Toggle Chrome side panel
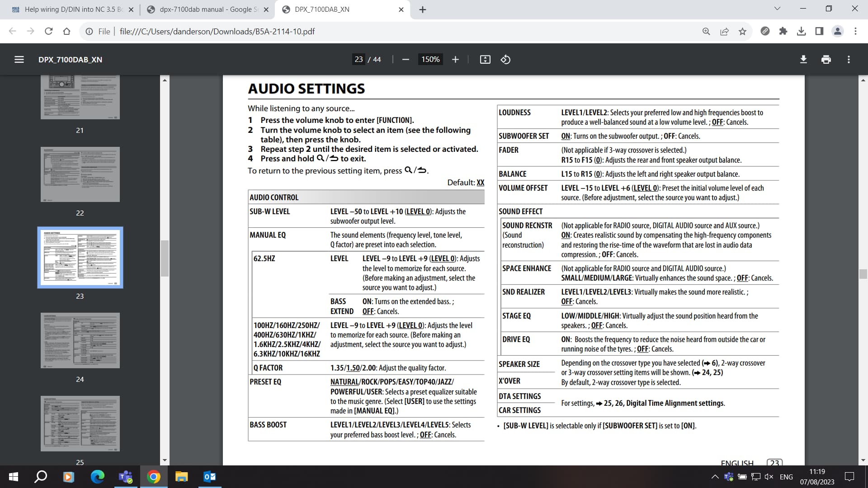Screen dimensions: 868x488 point(819,31)
